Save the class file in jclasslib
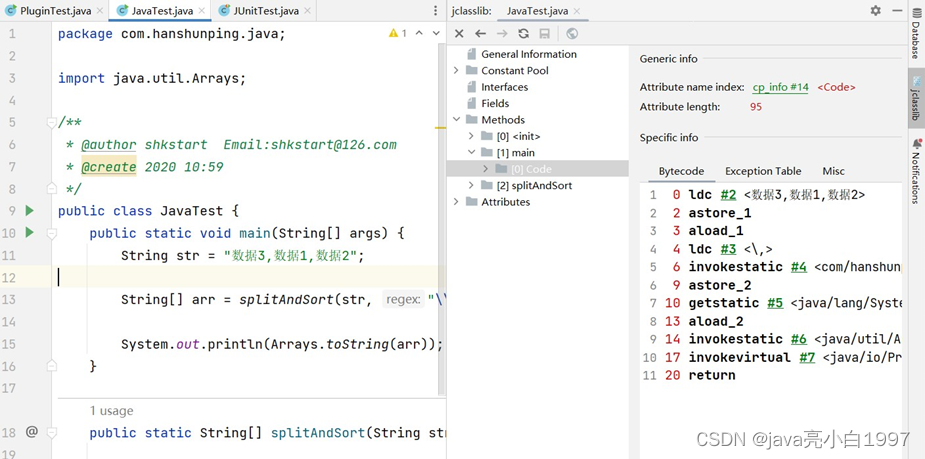 [544, 34]
